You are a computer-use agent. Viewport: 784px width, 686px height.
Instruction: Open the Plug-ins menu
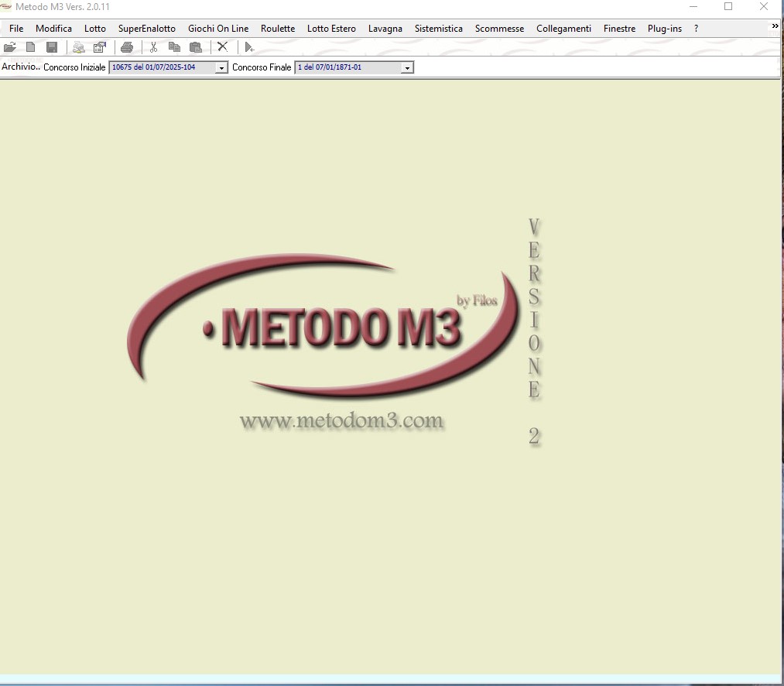[665, 29]
